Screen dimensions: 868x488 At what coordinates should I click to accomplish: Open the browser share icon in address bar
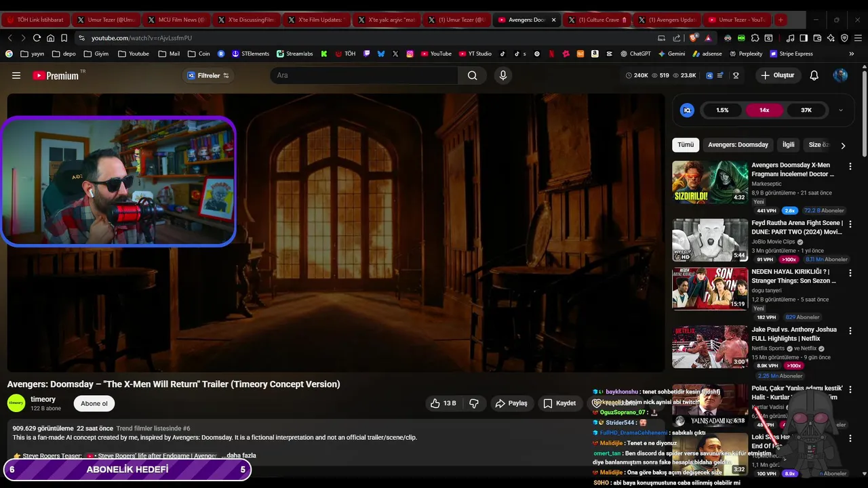[676, 38]
